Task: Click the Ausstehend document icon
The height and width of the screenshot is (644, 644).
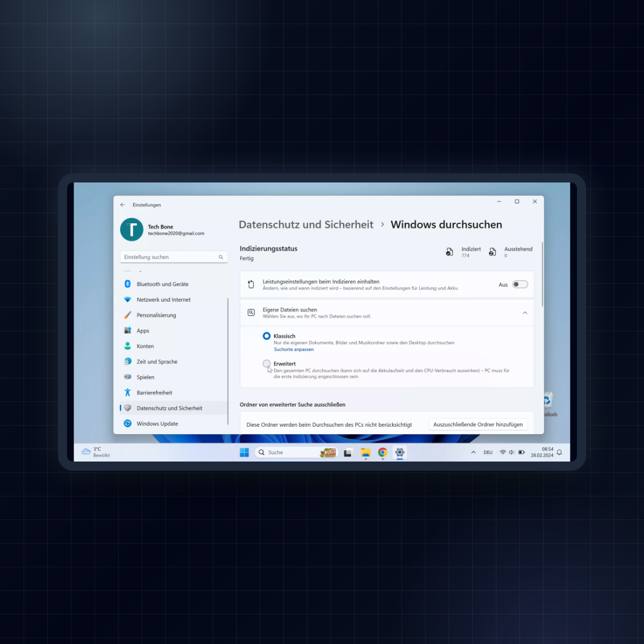Action: 493,252
